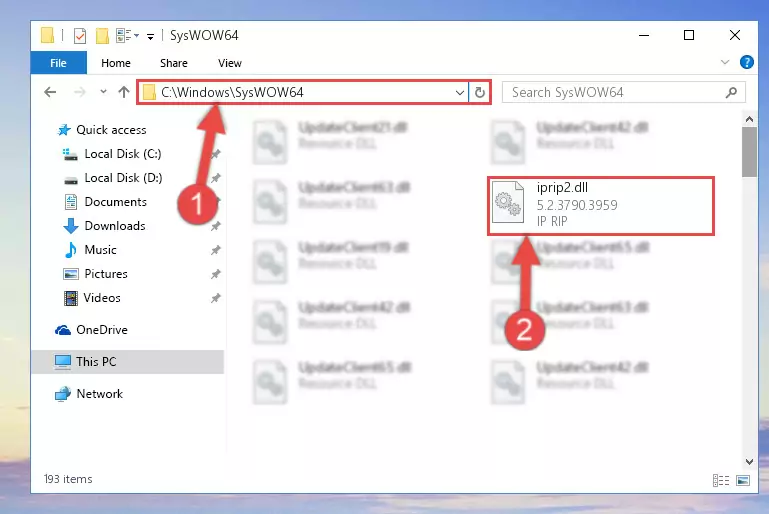This screenshot has width=769, height=514.
Task: Click the Music note icon
Action: [x=71, y=250]
